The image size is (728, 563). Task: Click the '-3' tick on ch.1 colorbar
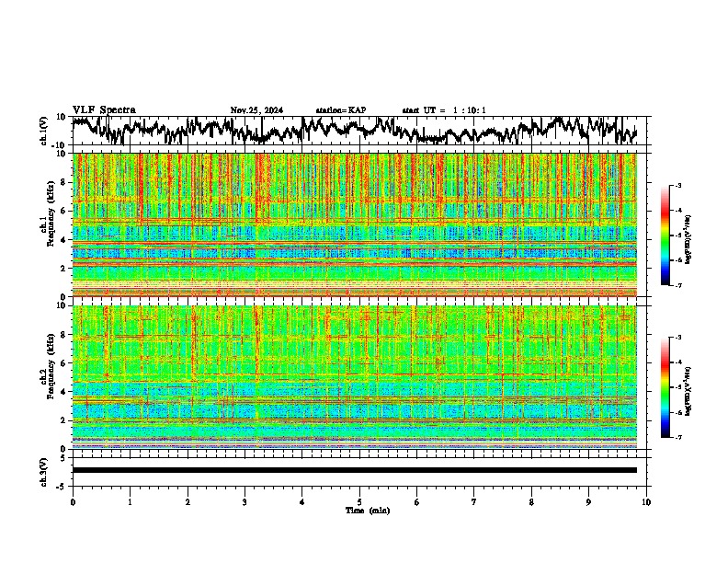coord(678,185)
